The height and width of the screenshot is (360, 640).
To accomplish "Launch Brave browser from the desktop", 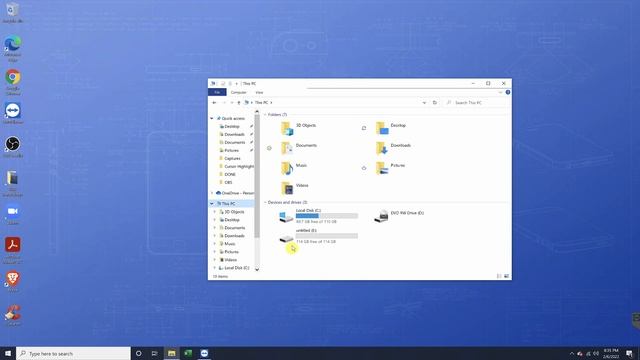I will click(x=13, y=282).
